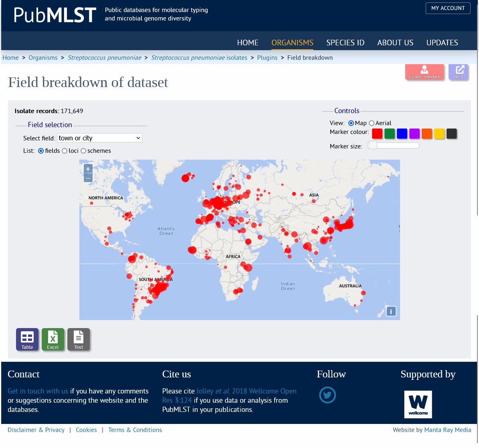This screenshot has width=479, height=448.
Task: Choose red marker colour
Action: point(377,134)
